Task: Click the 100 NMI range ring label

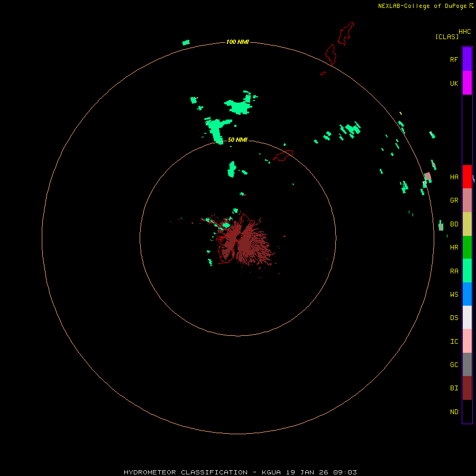Action: pyautogui.click(x=237, y=42)
